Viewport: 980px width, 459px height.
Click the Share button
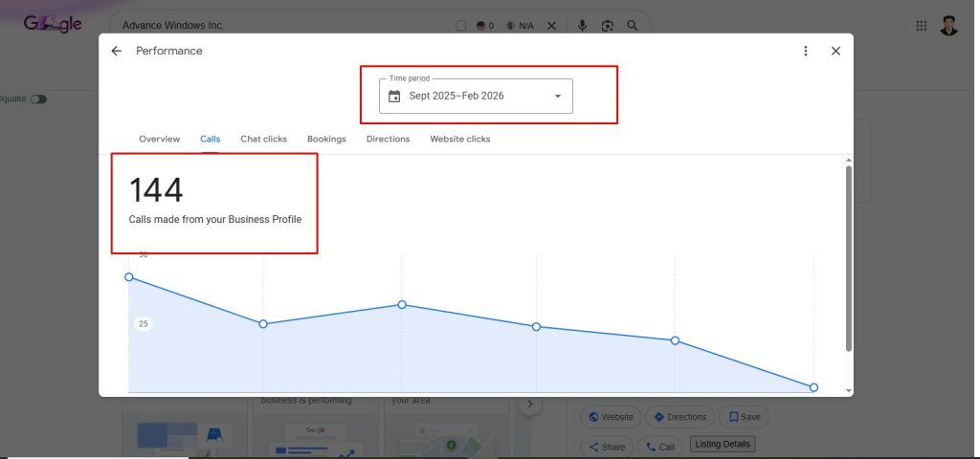pos(606,448)
